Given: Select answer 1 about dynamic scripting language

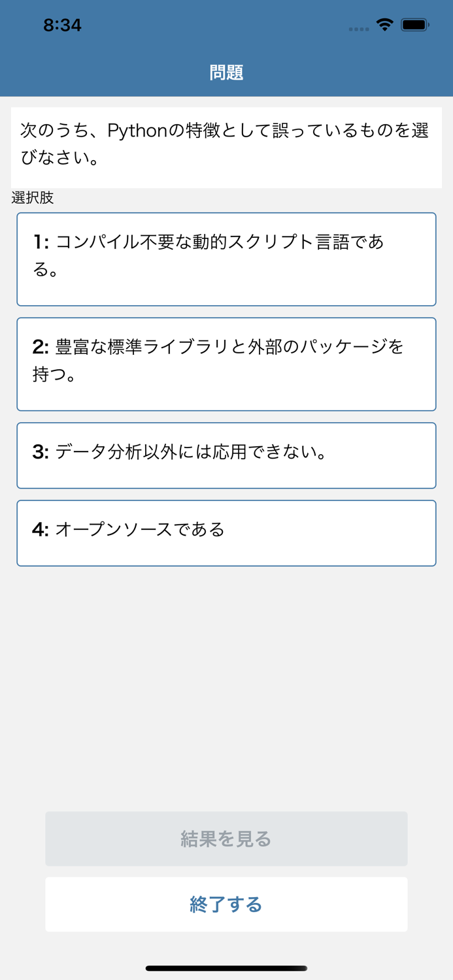Looking at the screenshot, I should (226, 259).
